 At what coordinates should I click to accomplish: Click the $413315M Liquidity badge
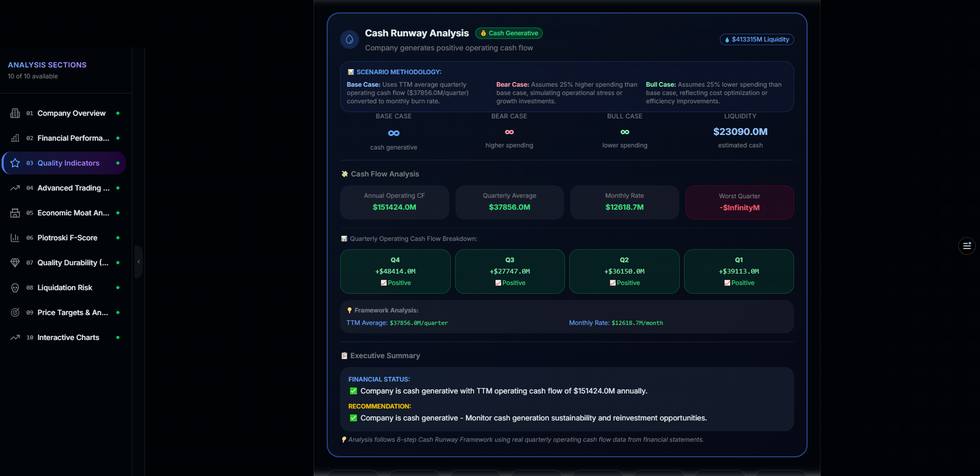click(757, 39)
